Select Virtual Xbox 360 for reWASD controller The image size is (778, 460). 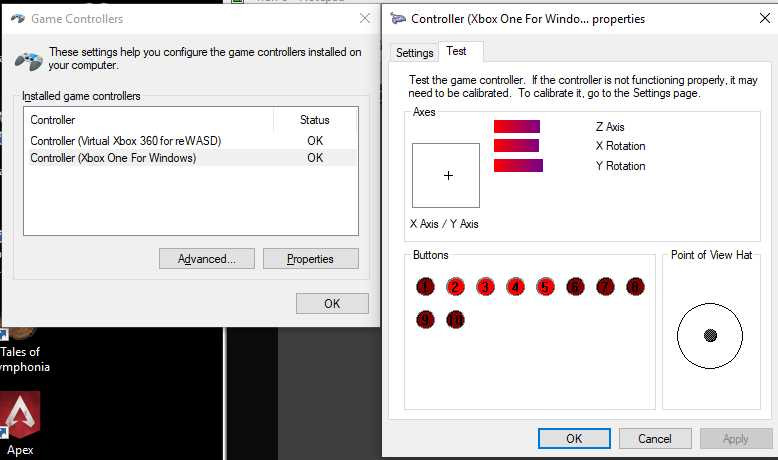(x=193, y=141)
